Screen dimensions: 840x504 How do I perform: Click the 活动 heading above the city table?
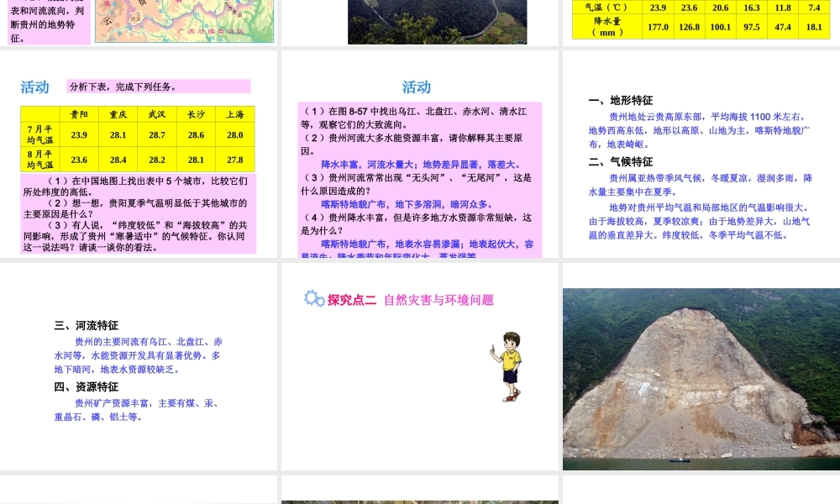pos(34,87)
